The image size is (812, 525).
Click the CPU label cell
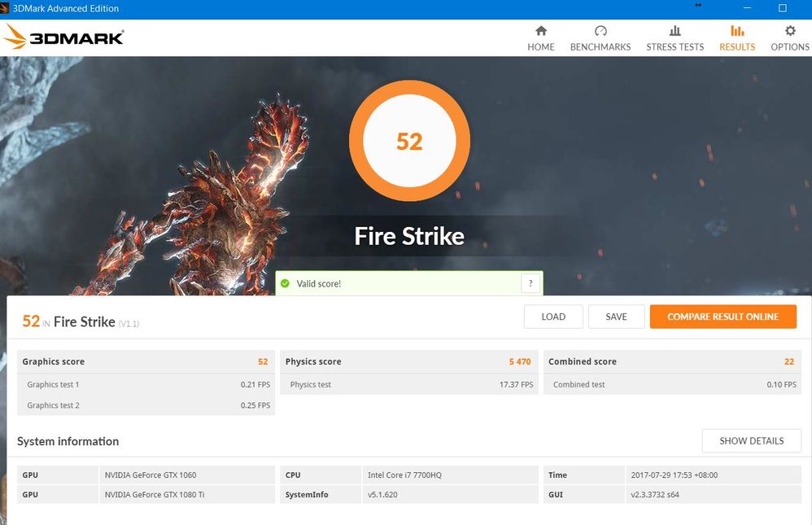(321, 475)
